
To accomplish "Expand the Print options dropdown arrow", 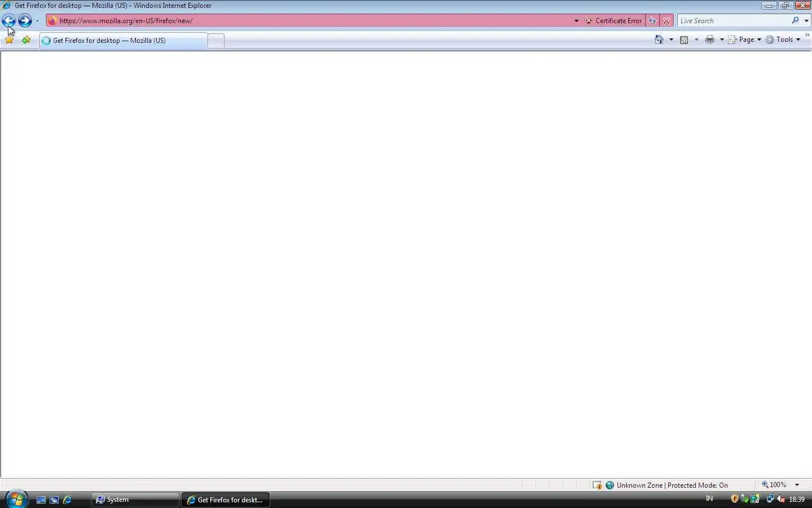I will [722, 40].
